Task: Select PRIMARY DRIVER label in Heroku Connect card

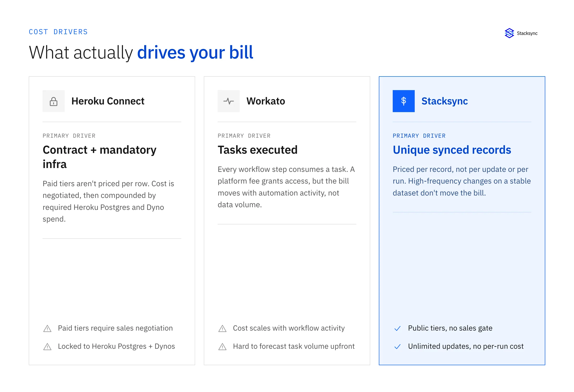Action: point(69,136)
